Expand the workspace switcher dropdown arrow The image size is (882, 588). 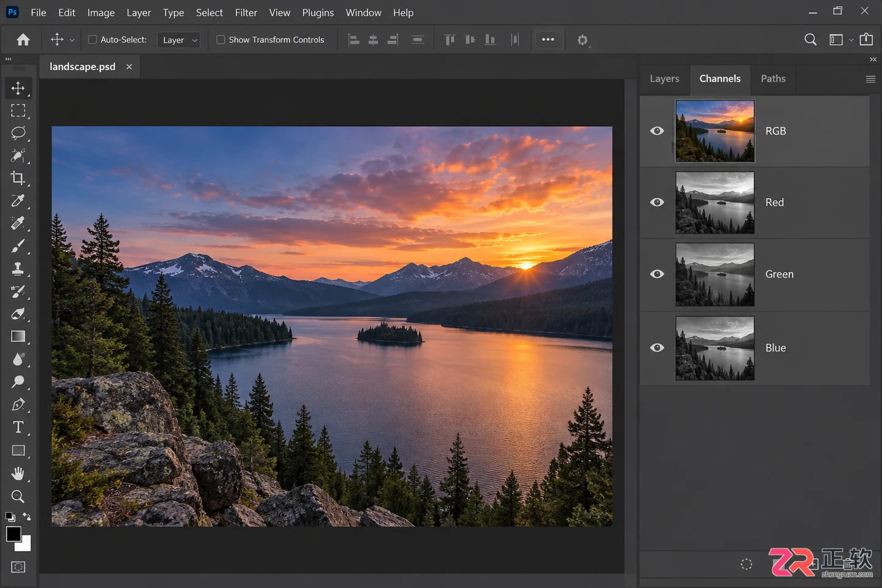point(851,40)
